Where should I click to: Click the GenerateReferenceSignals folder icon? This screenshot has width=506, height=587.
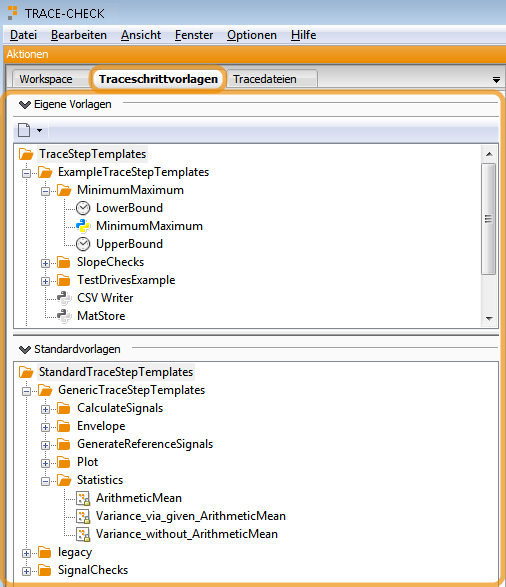[64, 444]
